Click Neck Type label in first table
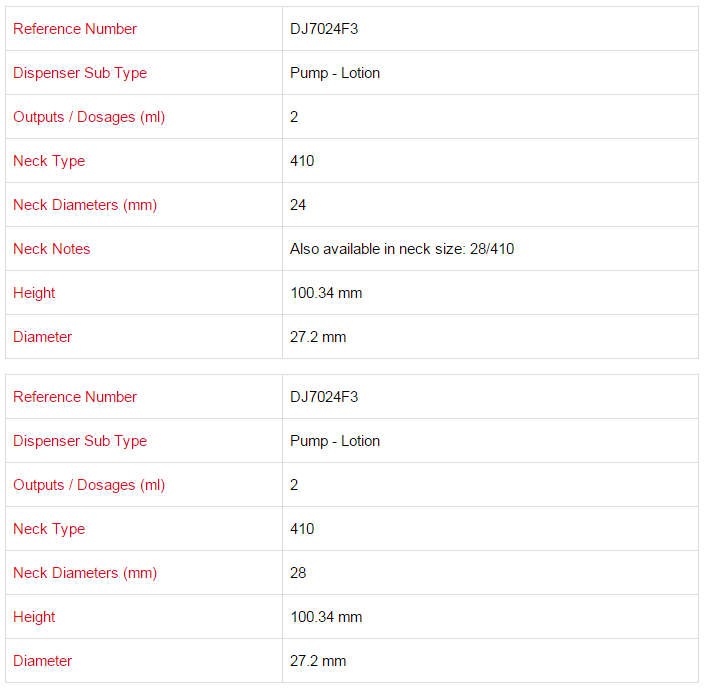 pyautogui.click(x=49, y=161)
